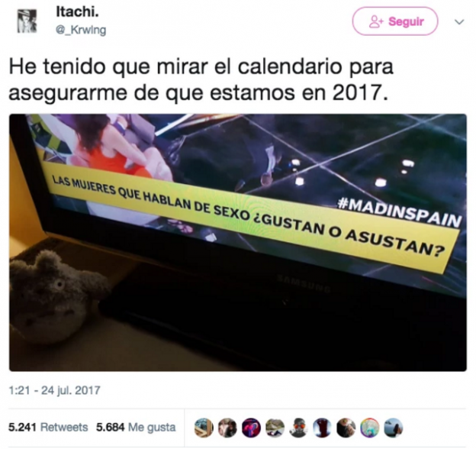Expand the tweet options chevron
This screenshot has width=476, height=449.
point(459,22)
